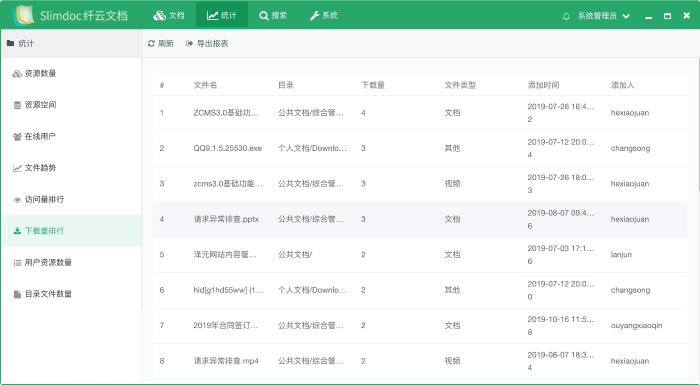Click the 公共文档/ directory cell in row 5
Image resolution: width=700 pixels, height=385 pixels.
tap(295, 255)
